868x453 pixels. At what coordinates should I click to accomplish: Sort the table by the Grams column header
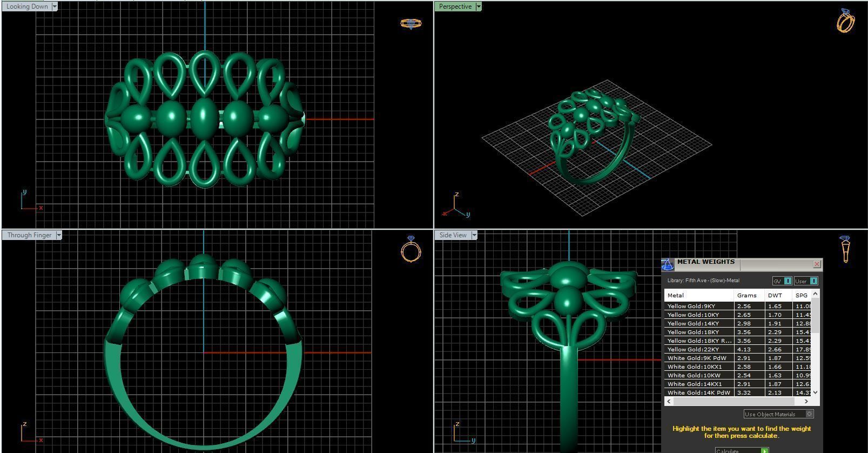(749, 295)
